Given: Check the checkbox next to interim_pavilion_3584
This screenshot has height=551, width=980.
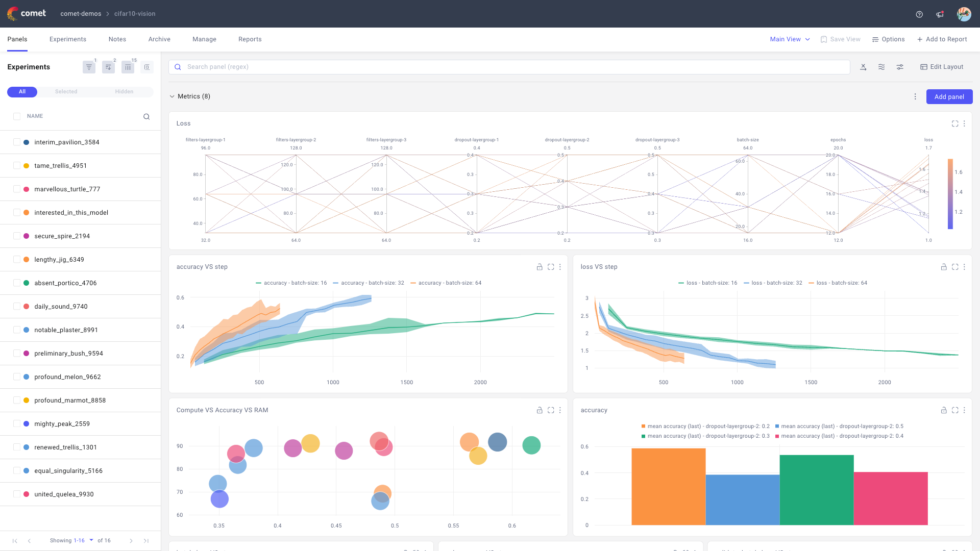Looking at the screenshot, I should pyautogui.click(x=17, y=142).
